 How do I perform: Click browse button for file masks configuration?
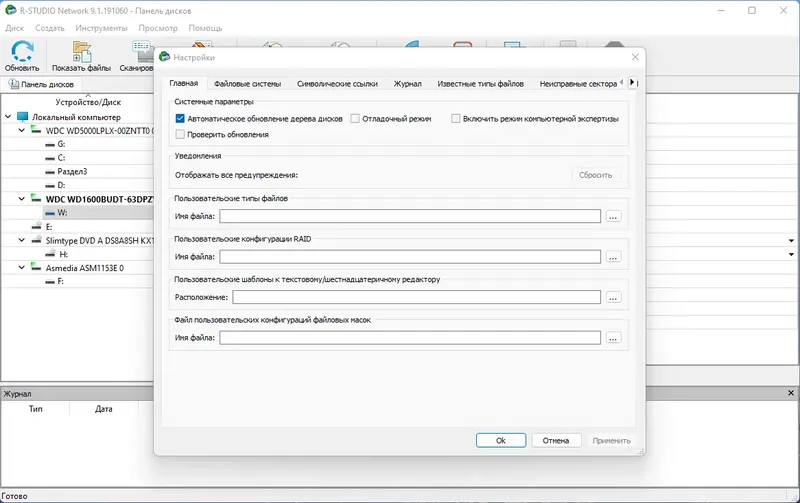click(x=614, y=338)
